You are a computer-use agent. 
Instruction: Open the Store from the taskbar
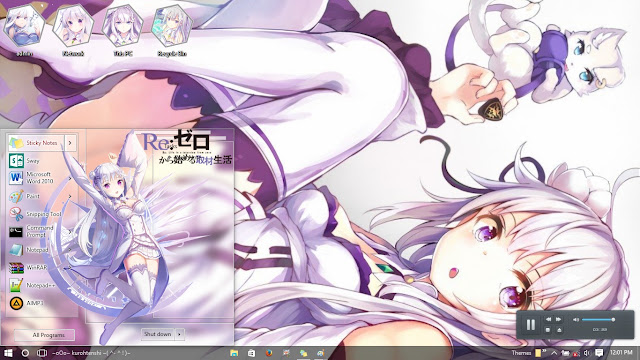point(251,353)
